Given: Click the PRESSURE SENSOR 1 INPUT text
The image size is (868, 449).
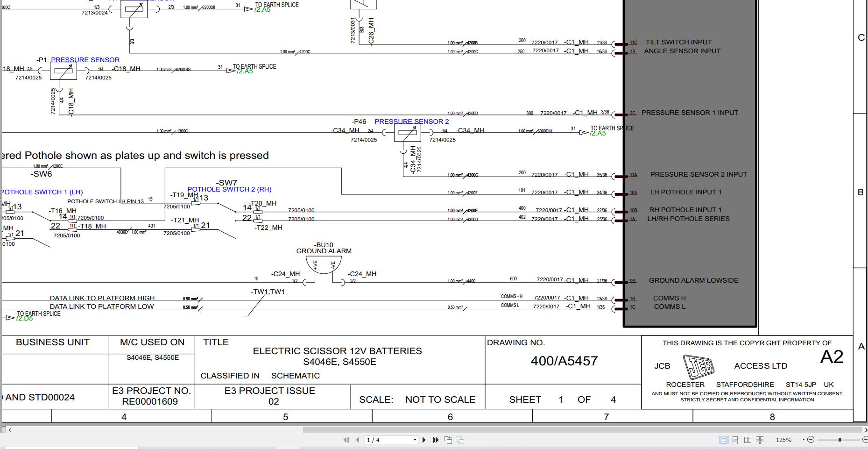Looking at the screenshot, I should (690, 113).
